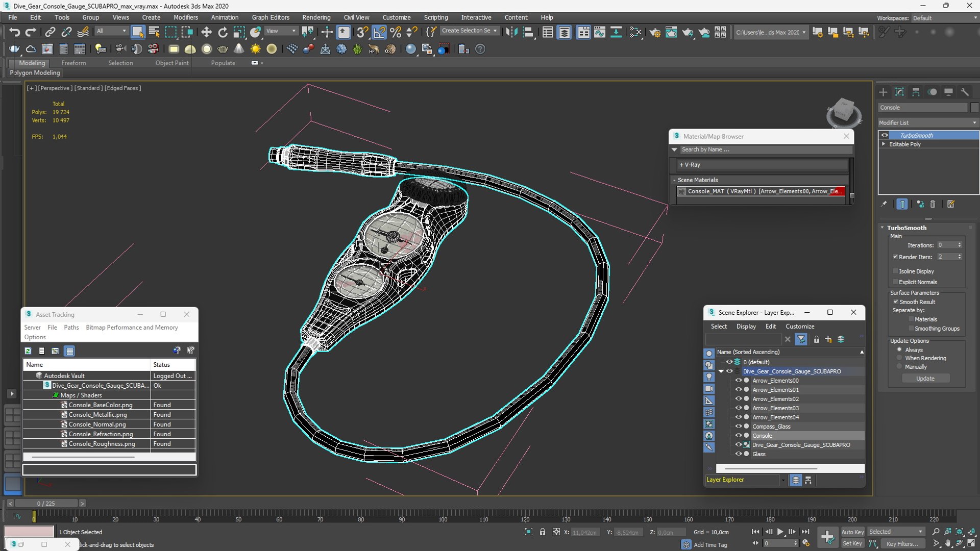Click the object color swatch beside Console name

(975, 108)
